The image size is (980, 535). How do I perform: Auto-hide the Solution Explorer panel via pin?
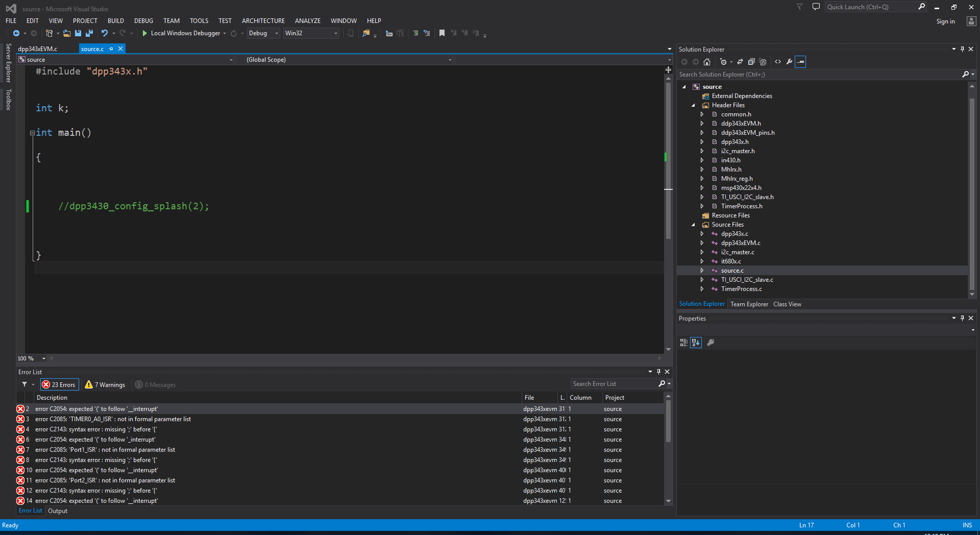click(x=962, y=49)
